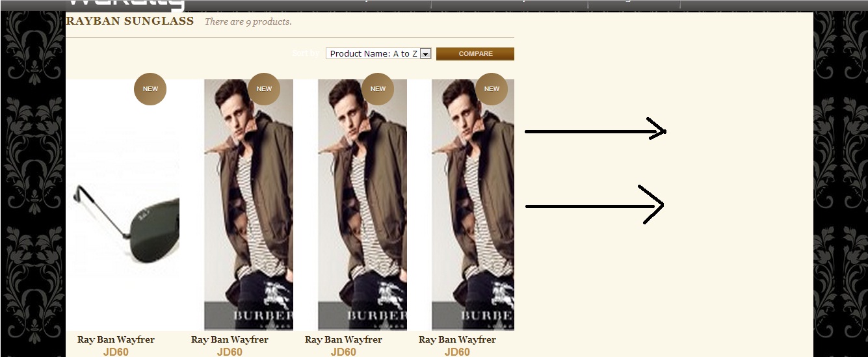Viewport: 868px width, 357px height.
Task: Open the Product Name: A to Z sort dropdown
Action: point(379,54)
